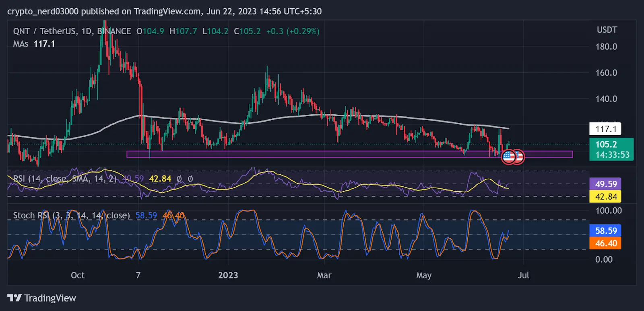Click the 160.0 price axis label
Screen dimensions: 644x311
click(x=606, y=73)
